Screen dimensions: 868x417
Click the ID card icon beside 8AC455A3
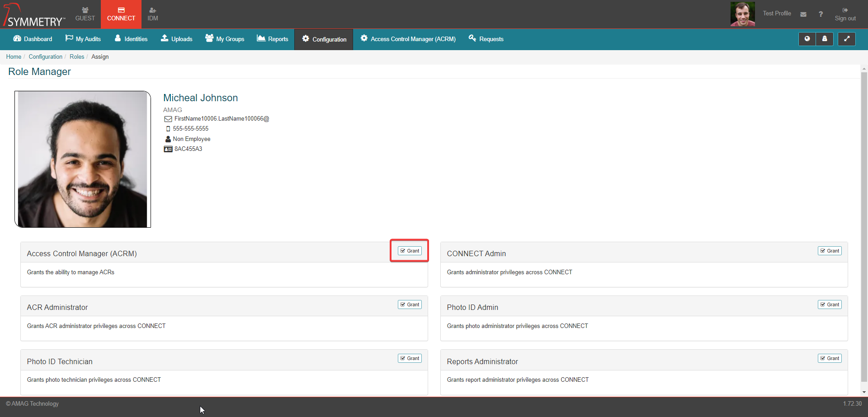[x=168, y=149]
